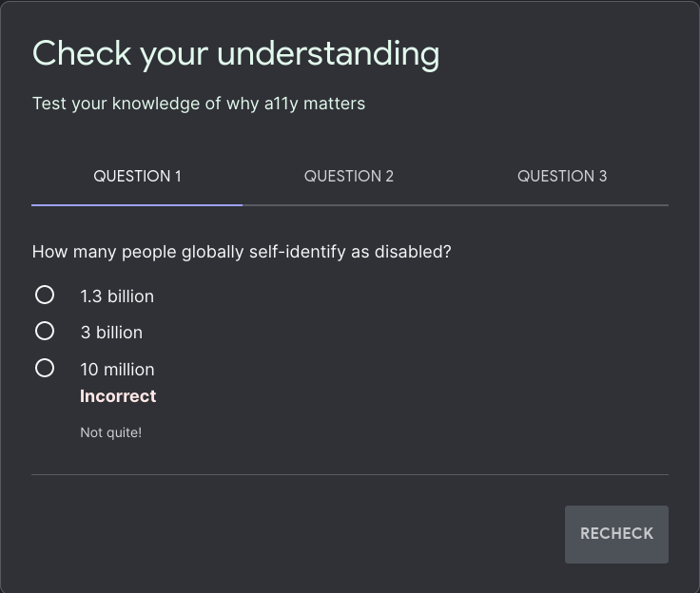Go to the Question 3 tab
Image resolution: width=700 pixels, height=593 pixels.
tap(562, 176)
